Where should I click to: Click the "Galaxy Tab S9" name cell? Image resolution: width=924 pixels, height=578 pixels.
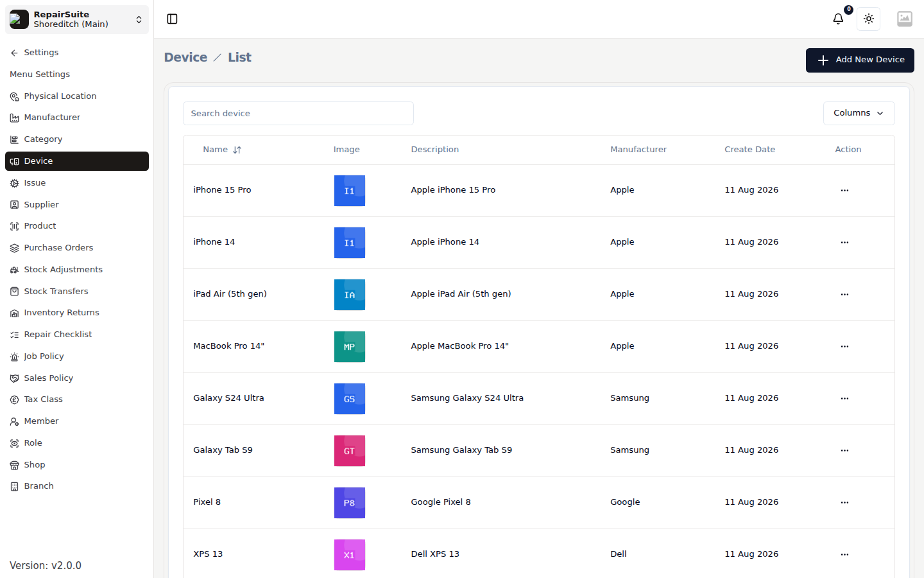pos(223,450)
